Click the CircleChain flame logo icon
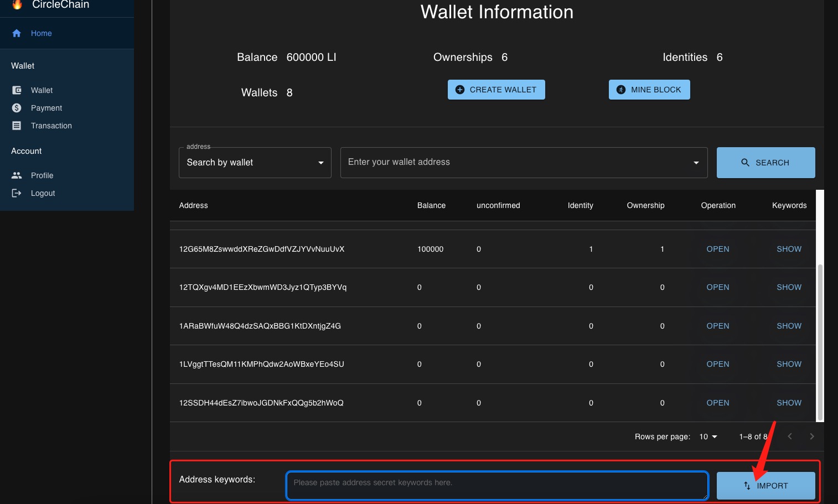The width and height of the screenshot is (838, 504). [x=17, y=4]
